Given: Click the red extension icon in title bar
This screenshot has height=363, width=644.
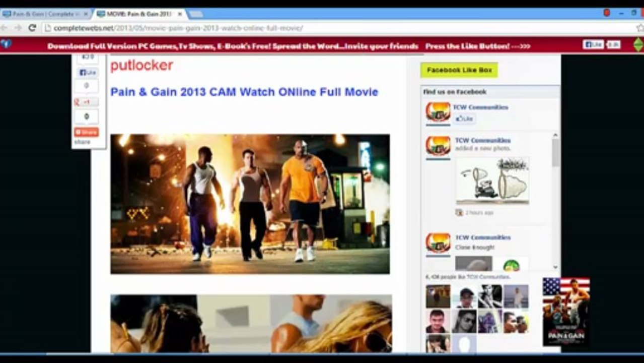Looking at the screenshot, I should pos(607,13).
